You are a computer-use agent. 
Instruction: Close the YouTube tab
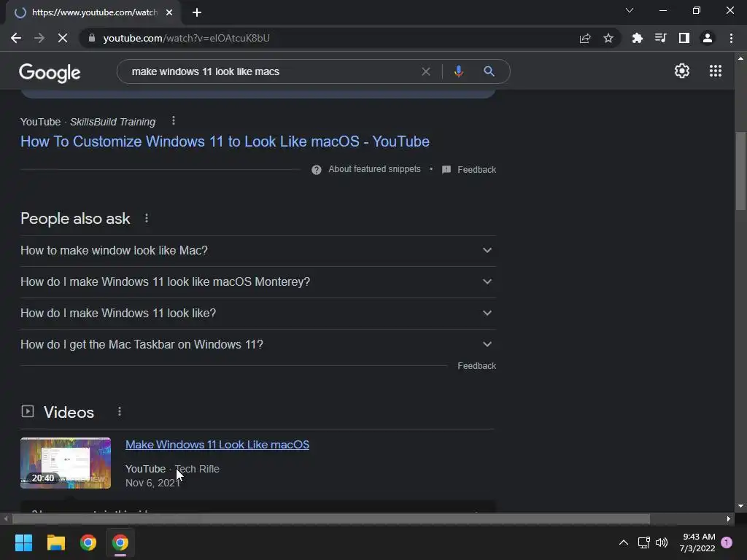point(169,12)
